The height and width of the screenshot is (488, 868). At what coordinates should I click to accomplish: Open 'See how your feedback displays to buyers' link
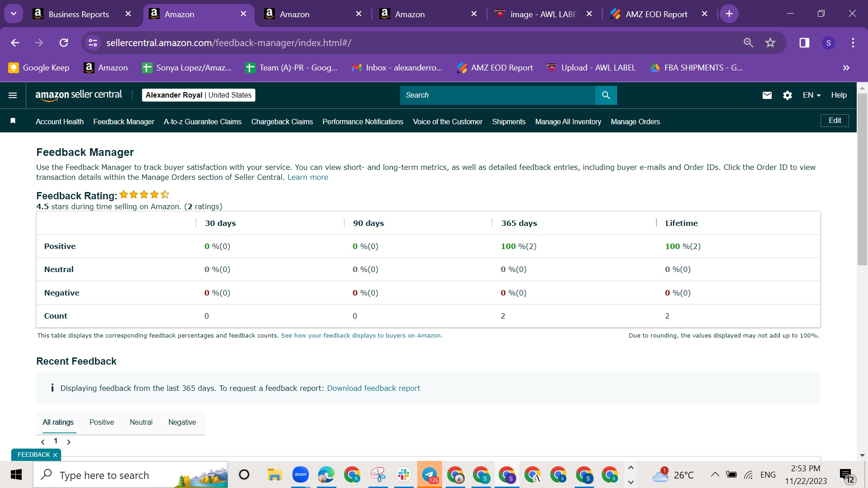361,336
